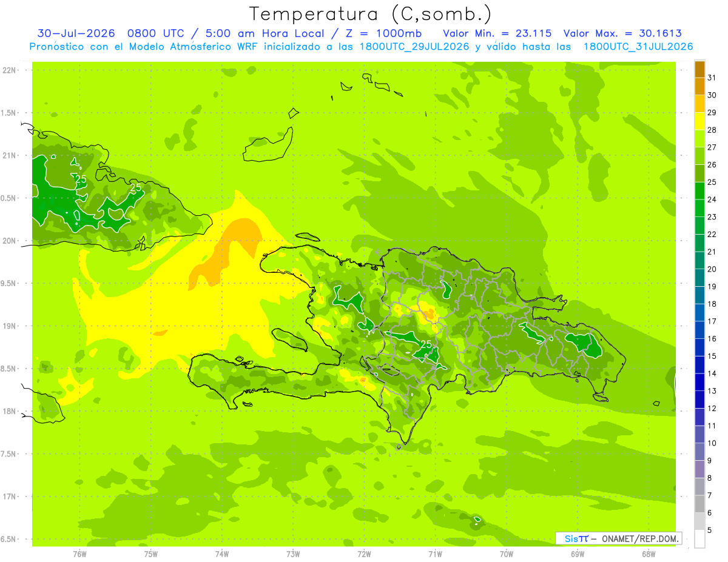Click the "17N" latitude axis label

coord(10,497)
